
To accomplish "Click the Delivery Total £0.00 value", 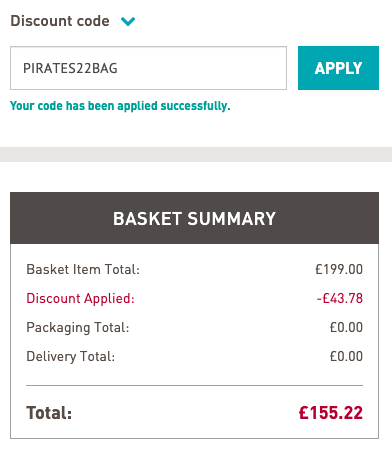I will [346, 356].
